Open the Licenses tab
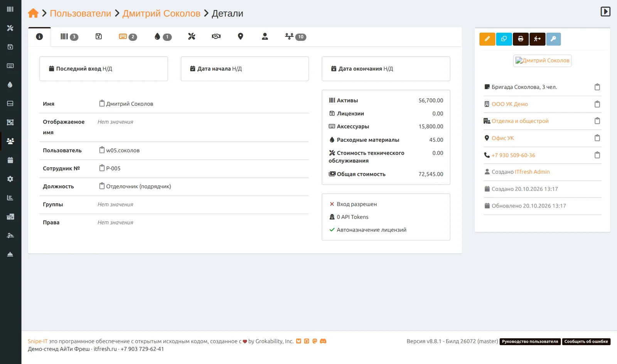Viewport: 617px width, 364px height. [x=99, y=37]
